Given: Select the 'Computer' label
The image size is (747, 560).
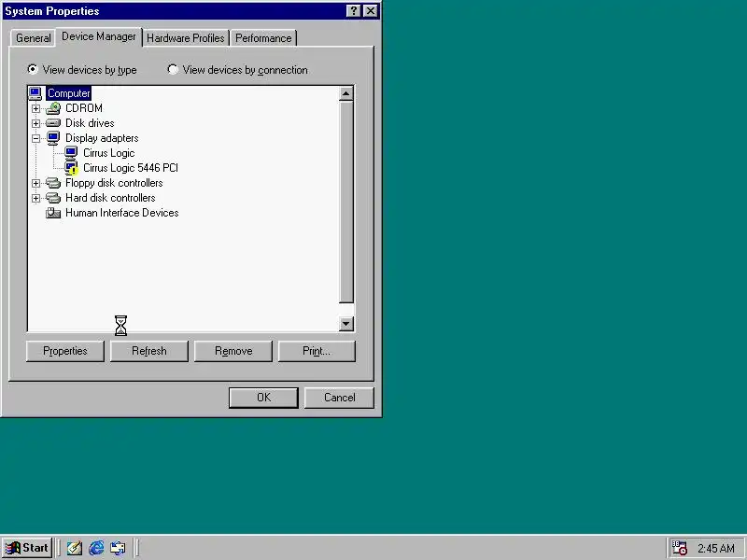Looking at the screenshot, I should (68, 93).
